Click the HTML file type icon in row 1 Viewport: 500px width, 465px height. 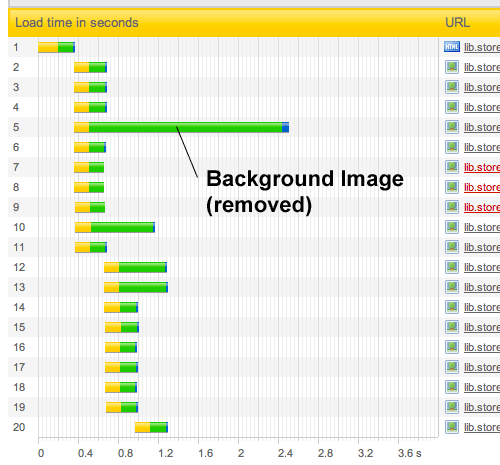tap(452, 47)
